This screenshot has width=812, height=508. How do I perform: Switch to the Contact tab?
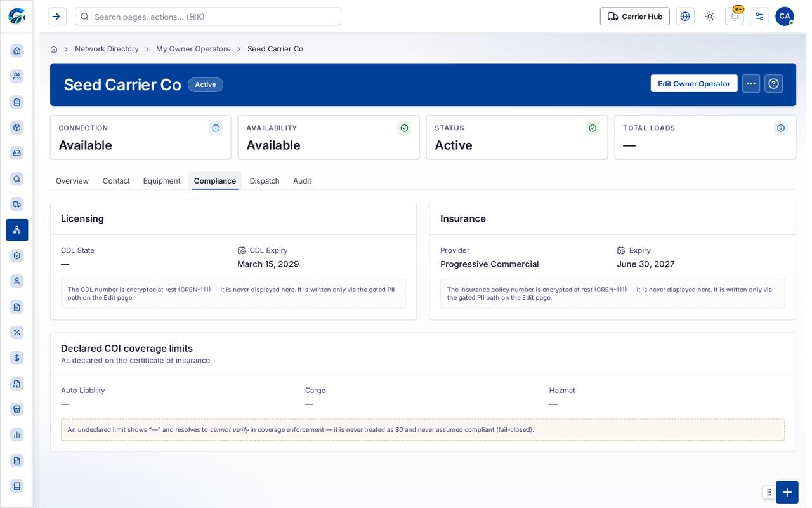pyautogui.click(x=116, y=181)
